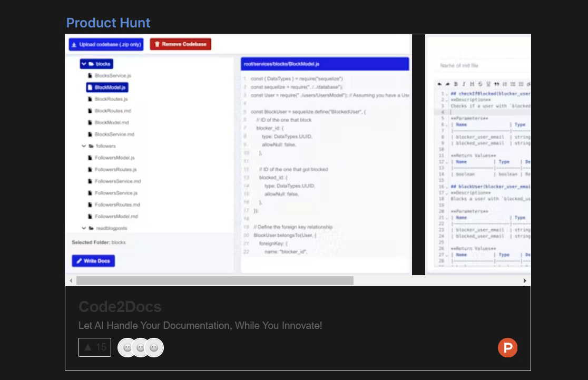The width and height of the screenshot is (588, 380).
Task: Click the Name of md file field
Action: click(483, 65)
